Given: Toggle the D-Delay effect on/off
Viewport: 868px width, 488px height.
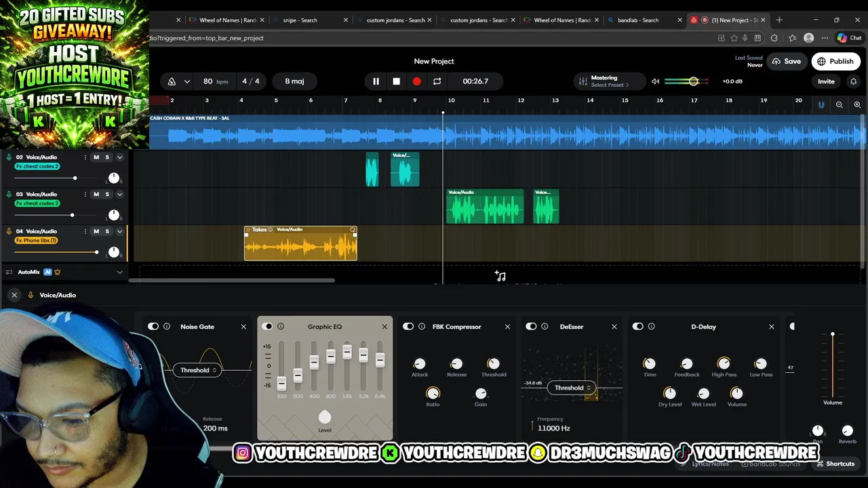Looking at the screenshot, I should [638, 327].
